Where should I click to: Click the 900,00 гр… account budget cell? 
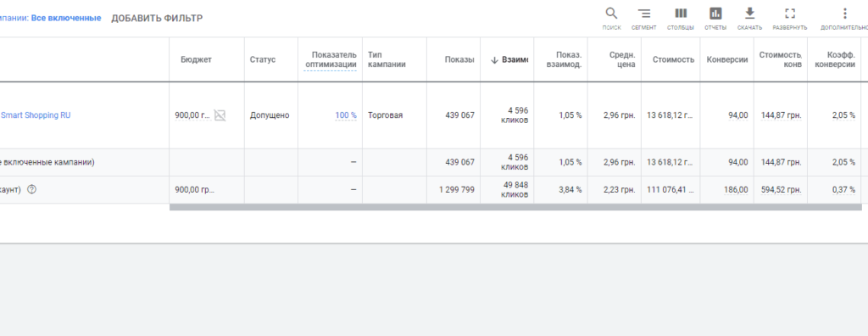[194, 189]
